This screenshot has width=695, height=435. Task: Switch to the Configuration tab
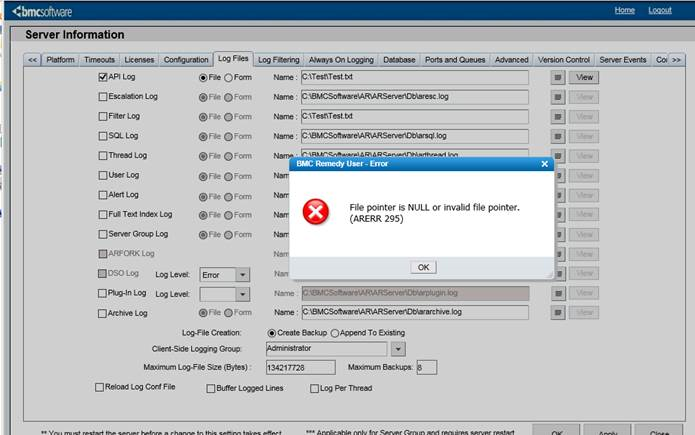(x=186, y=60)
